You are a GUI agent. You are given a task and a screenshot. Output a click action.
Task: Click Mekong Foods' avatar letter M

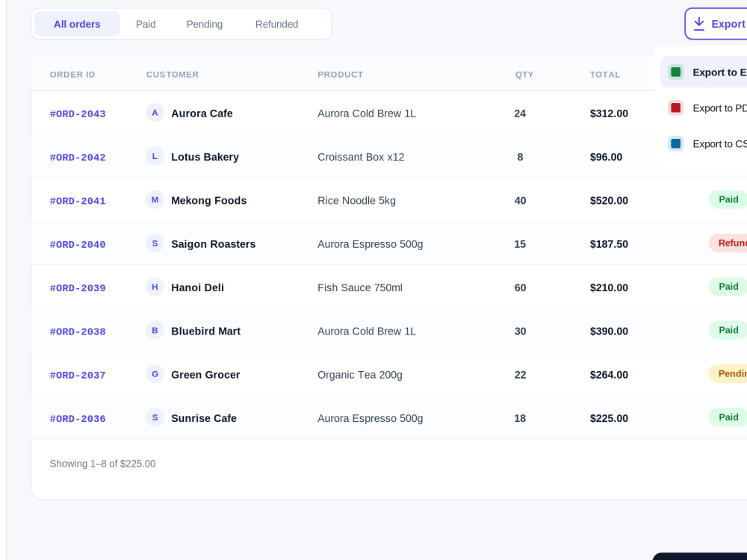155,200
